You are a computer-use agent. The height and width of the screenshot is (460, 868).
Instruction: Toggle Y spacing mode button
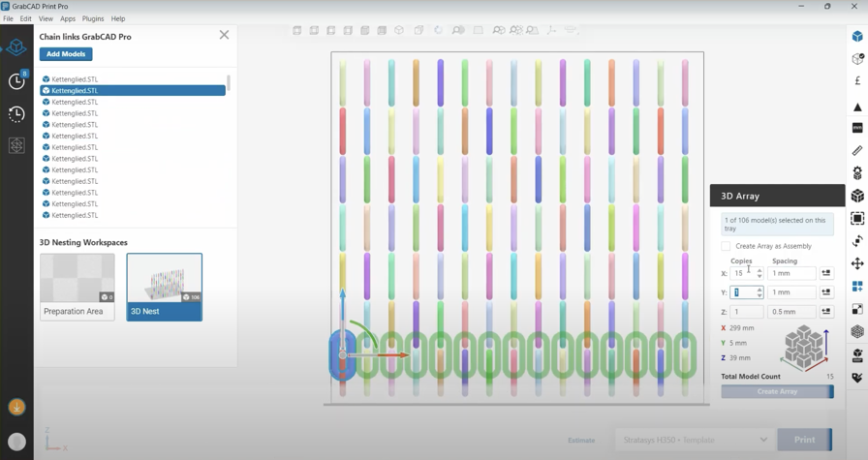pyautogui.click(x=826, y=292)
